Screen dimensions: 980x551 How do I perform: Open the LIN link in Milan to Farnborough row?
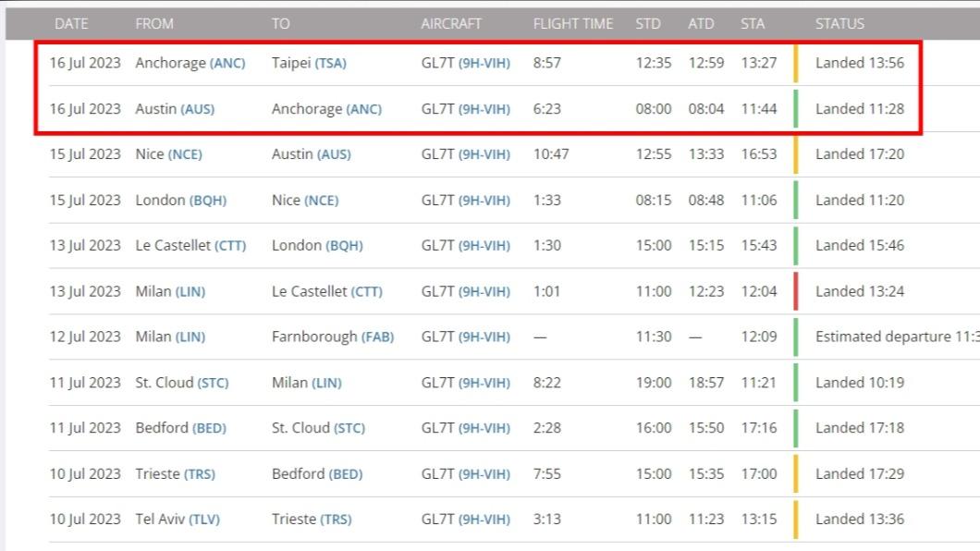pos(190,337)
